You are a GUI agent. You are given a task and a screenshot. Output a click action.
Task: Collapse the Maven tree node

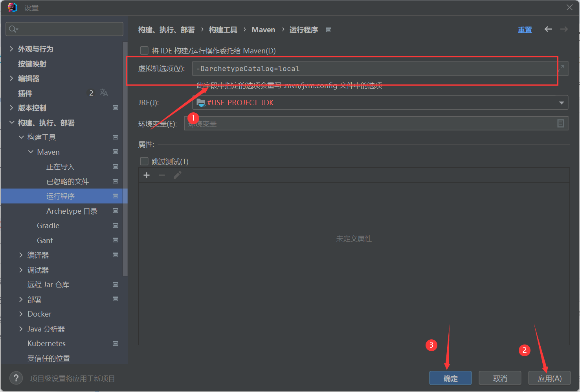point(31,152)
